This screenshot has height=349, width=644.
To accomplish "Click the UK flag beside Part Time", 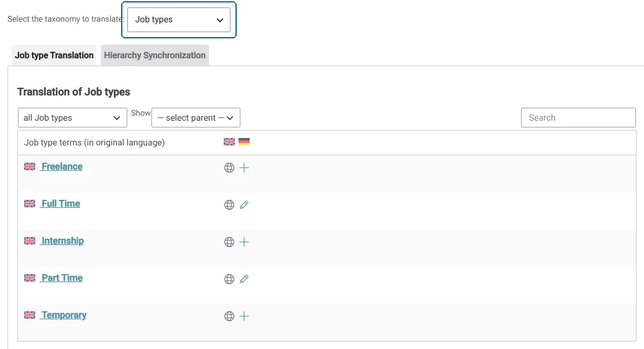I will tap(30, 278).
